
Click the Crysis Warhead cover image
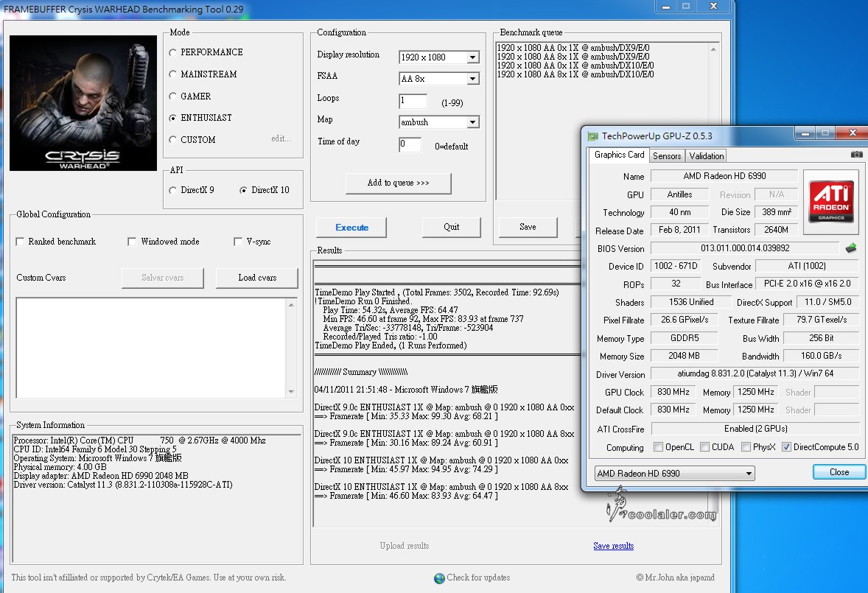click(x=83, y=103)
